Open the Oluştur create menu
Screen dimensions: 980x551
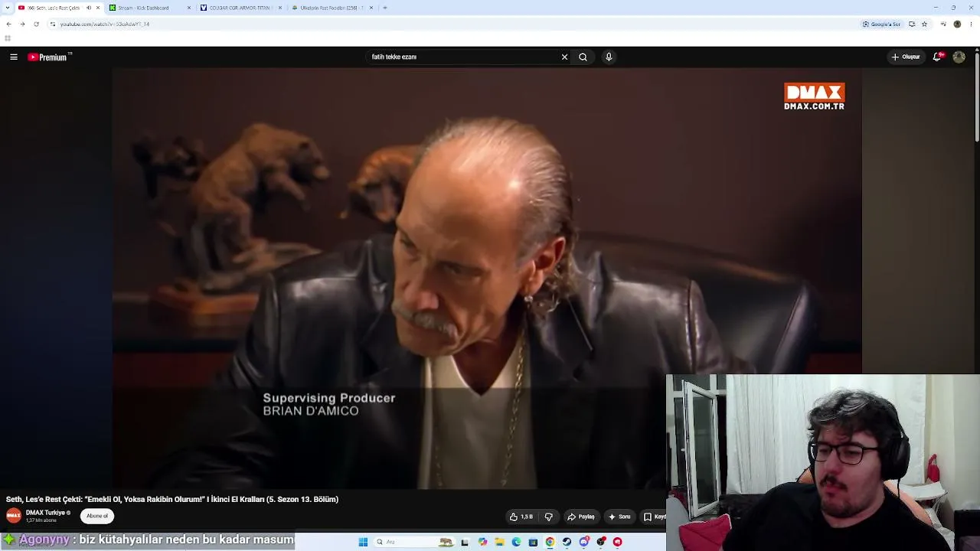(x=905, y=57)
